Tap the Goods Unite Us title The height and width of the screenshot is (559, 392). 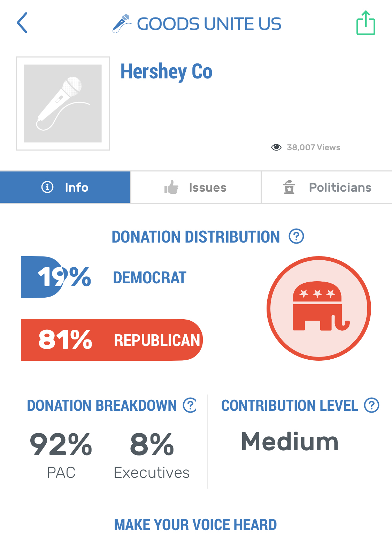pyautogui.click(x=209, y=24)
